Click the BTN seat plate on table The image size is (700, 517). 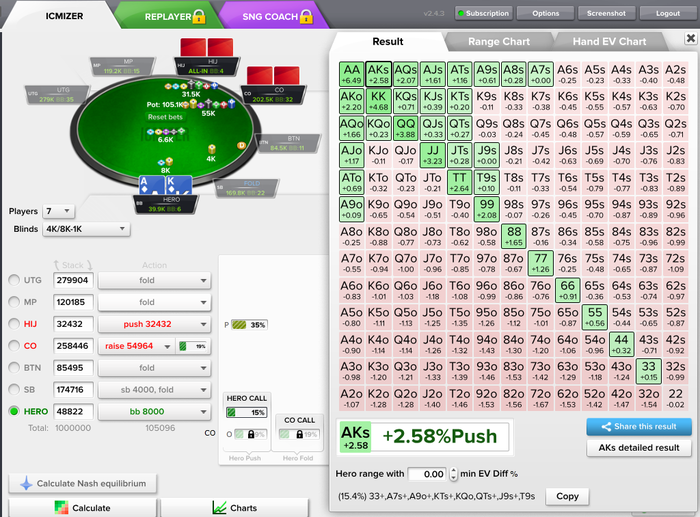(x=288, y=143)
